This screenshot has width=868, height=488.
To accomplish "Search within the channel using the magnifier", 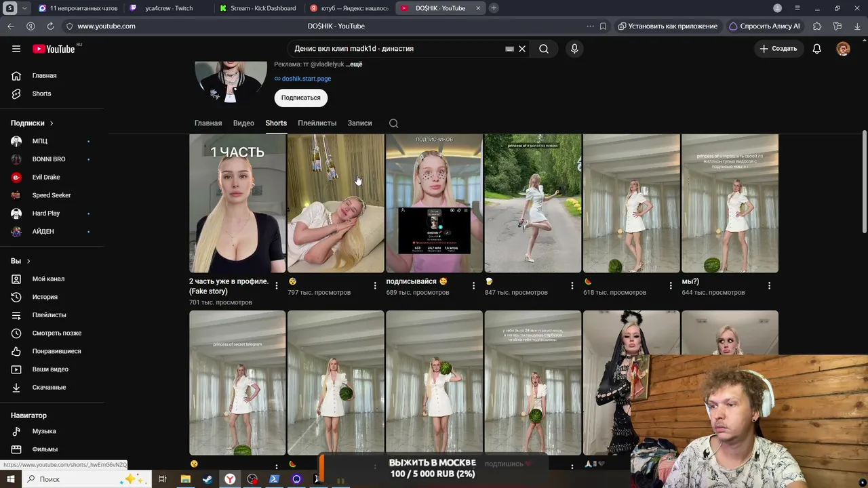I will (393, 123).
